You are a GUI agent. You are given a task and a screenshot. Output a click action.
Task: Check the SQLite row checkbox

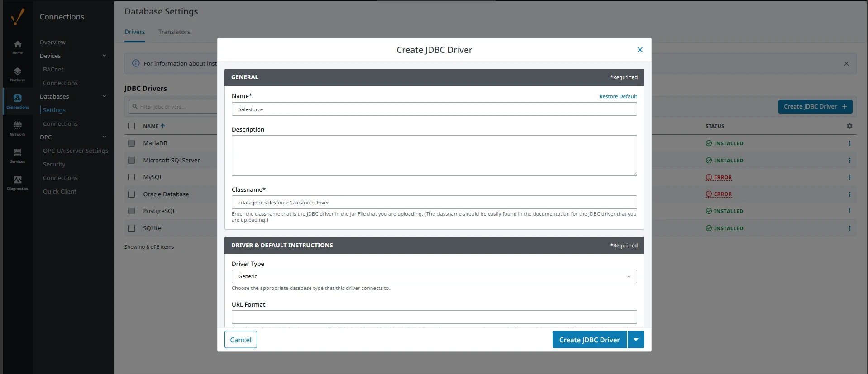coord(132,228)
